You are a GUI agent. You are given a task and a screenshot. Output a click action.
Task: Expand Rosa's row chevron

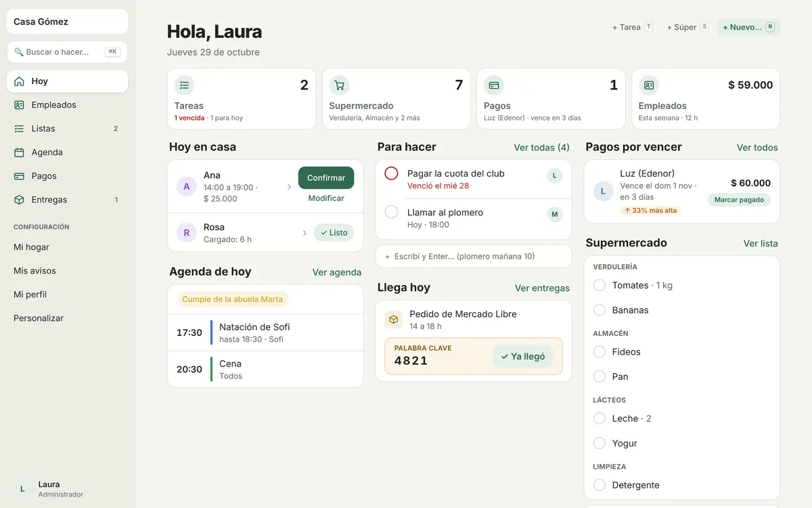click(304, 233)
